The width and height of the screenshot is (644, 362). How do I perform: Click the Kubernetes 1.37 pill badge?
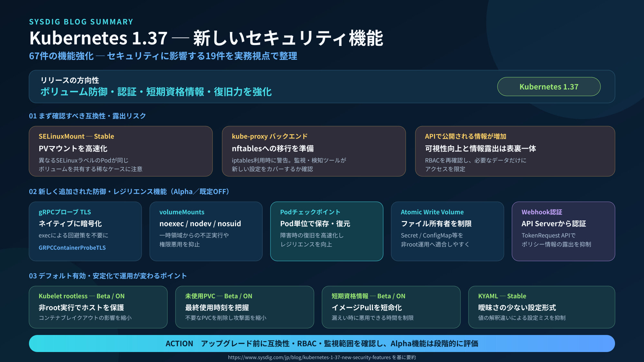click(549, 87)
